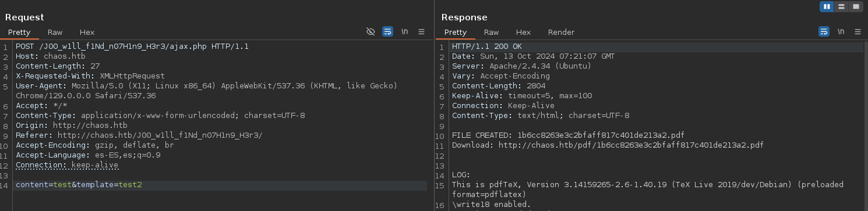
Task: Click the Content-Length: 2804 response header
Action: tap(499, 85)
